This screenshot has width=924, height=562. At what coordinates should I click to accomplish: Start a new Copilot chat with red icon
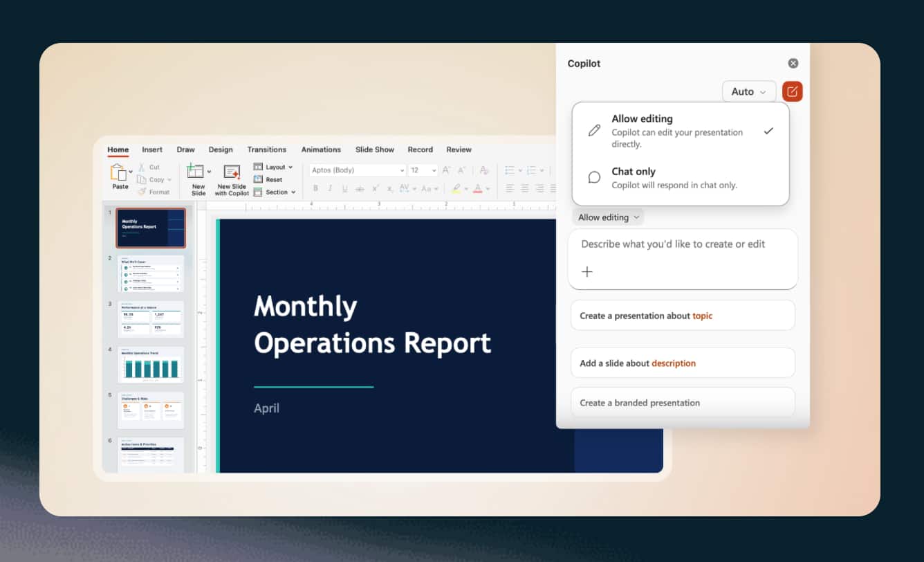click(x=793, y=91)
